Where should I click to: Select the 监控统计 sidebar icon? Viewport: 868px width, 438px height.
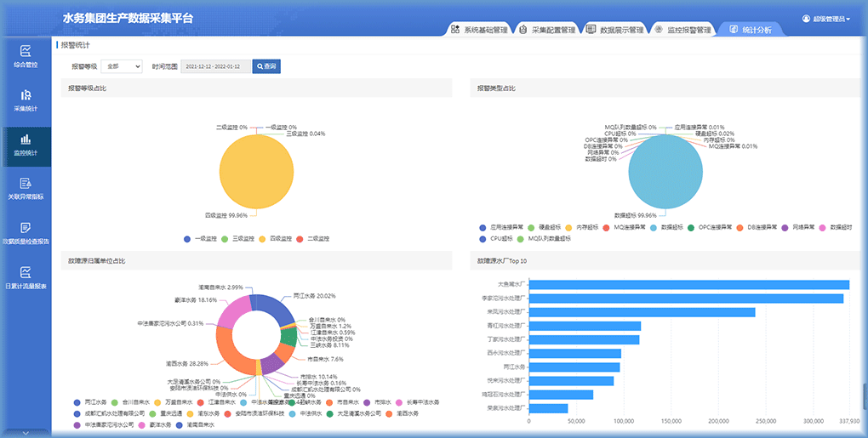(26, 139)
